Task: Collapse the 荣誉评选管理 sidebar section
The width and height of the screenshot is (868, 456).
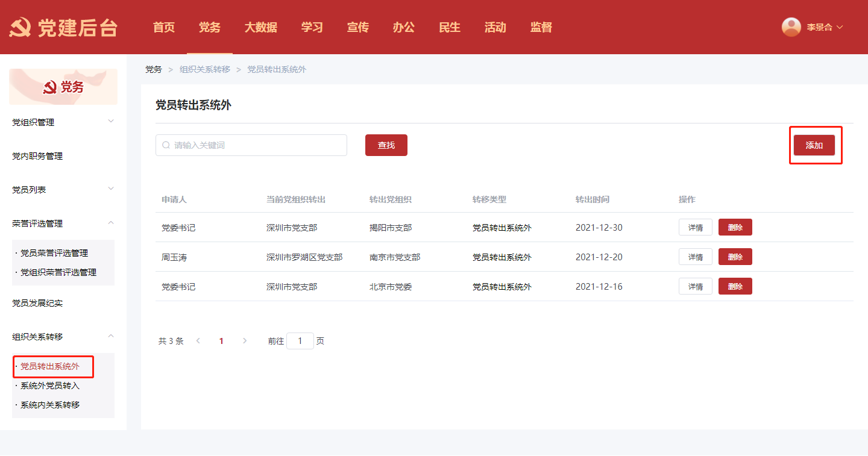Action: [x=110, y=223]
